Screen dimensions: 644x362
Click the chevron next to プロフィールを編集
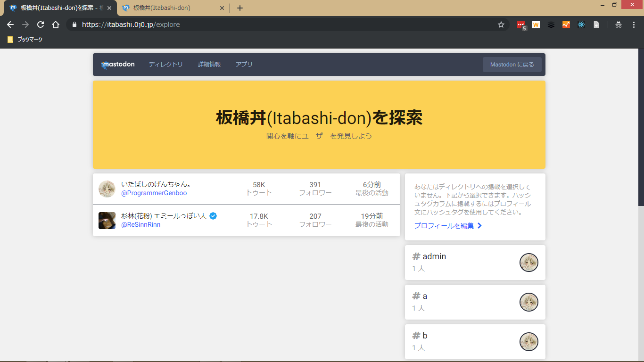click(479, 226)
